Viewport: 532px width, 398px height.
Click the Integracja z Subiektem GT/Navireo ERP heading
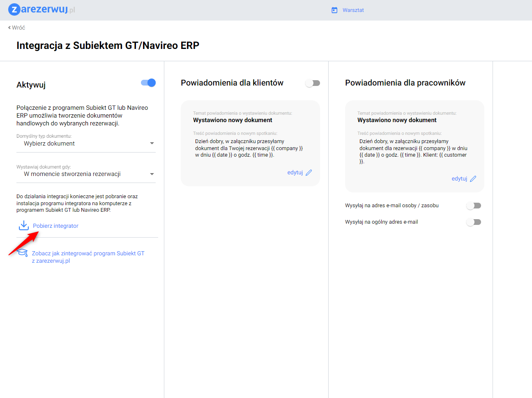(x=108, y=45)
